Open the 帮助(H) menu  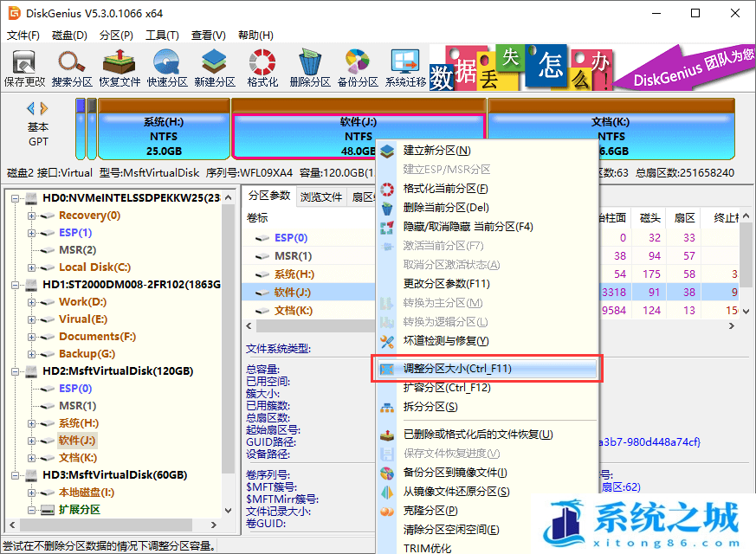pyautogui.click(x=255, y=35)
